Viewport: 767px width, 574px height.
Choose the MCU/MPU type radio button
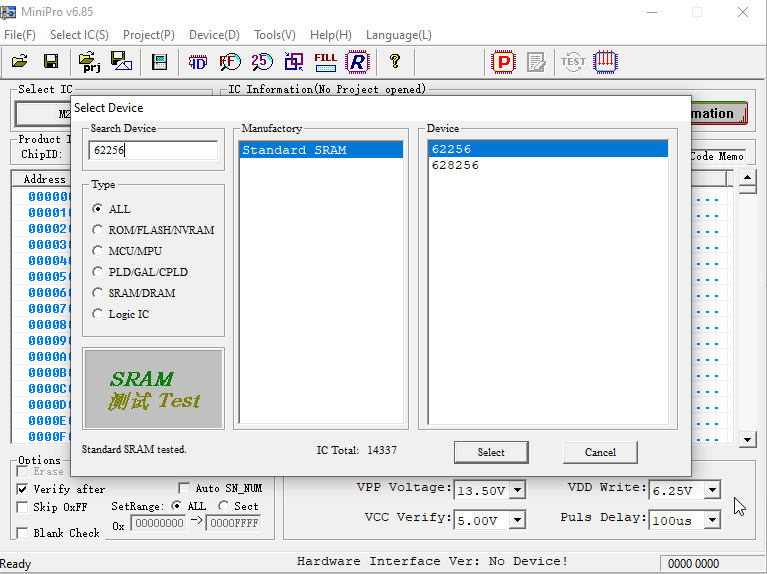tap(97, 251)
